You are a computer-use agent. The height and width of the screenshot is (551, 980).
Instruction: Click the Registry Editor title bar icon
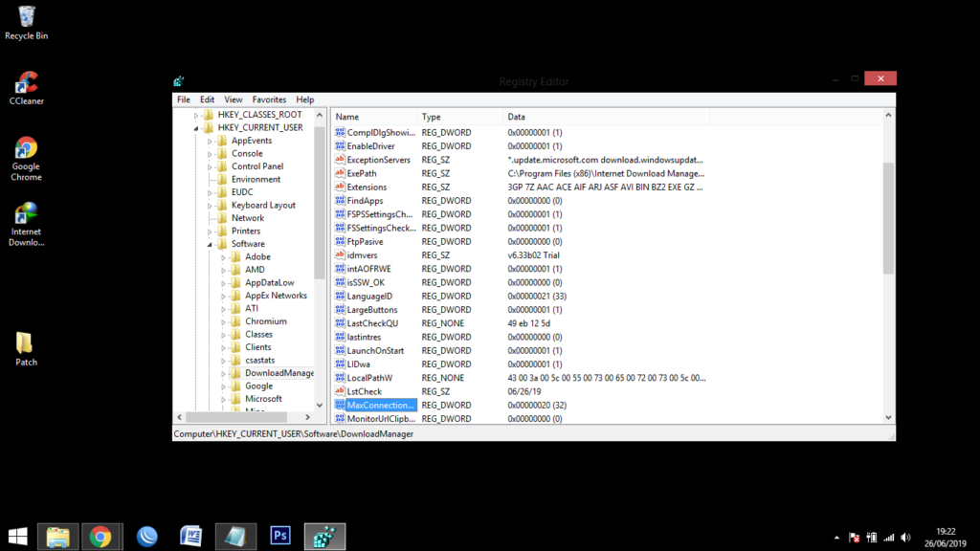tap(179, 80)
